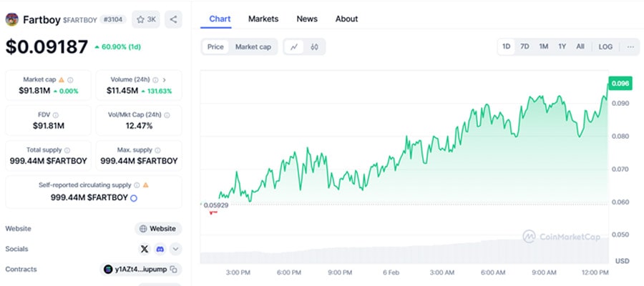This screenshot has width=644, height=286.
Task: Click the globe icon on Website button
Action: [143, 229]
